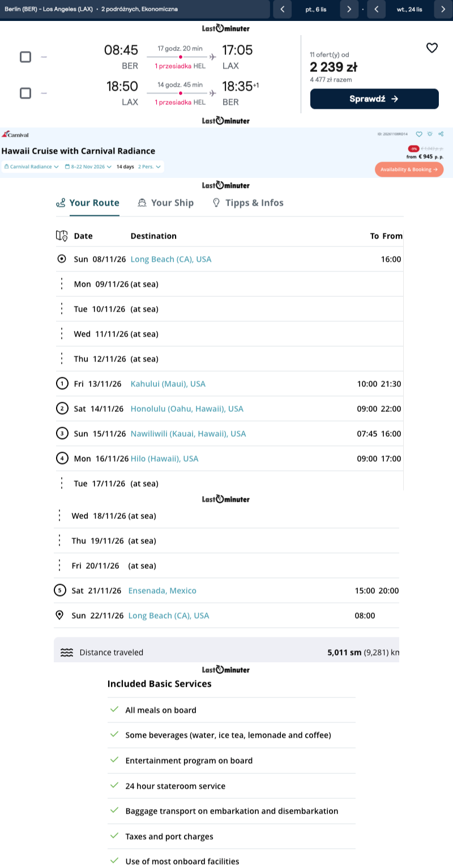Tick the checkbox for the 08:45 BER departure flight
The image size is (453, 868).
[x=25, y=57]
